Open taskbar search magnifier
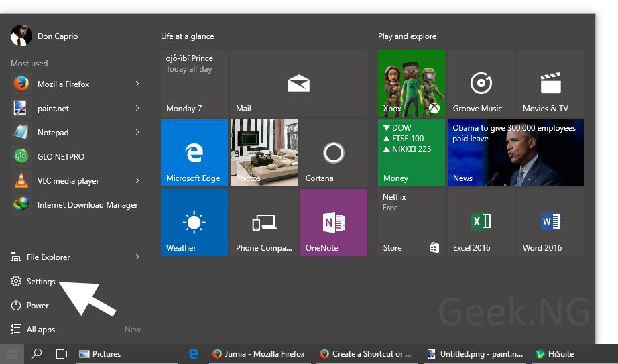618x364 pixels. [36, 354]
